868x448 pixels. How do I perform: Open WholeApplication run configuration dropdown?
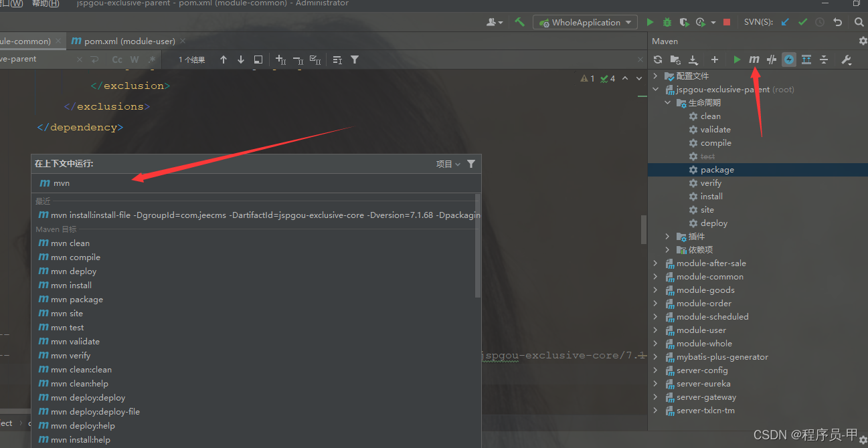[585, 22]
